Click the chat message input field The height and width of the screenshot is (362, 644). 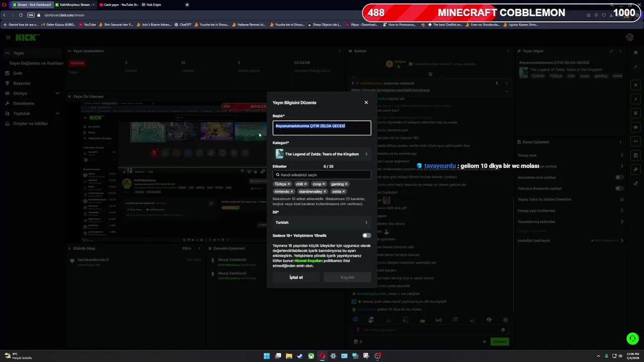(x=430, y=330)
